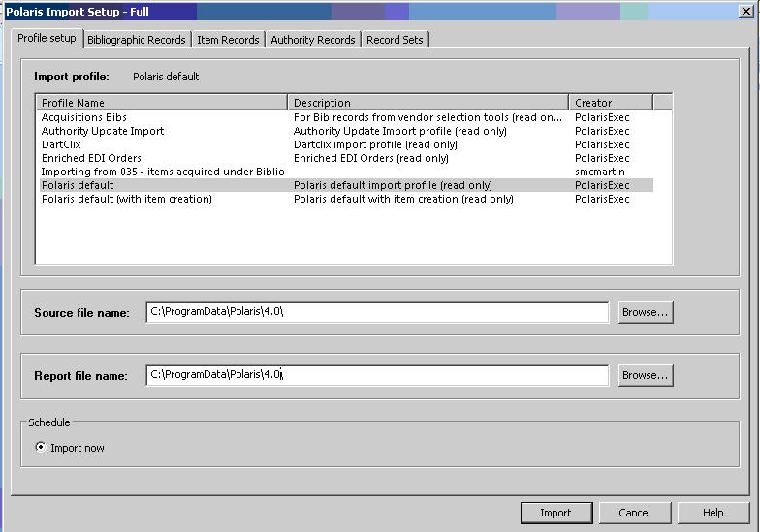Click 'Polaris default import profile (read only)' description
The height and width of the screenshot is (532, 760).
tap(393, 185)
